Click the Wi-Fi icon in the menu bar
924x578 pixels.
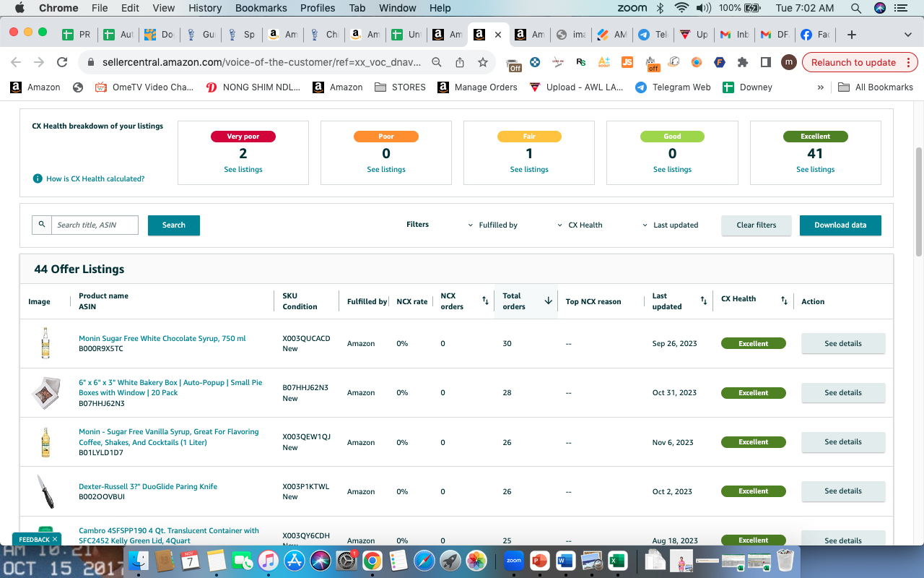[x=681, y=8]
